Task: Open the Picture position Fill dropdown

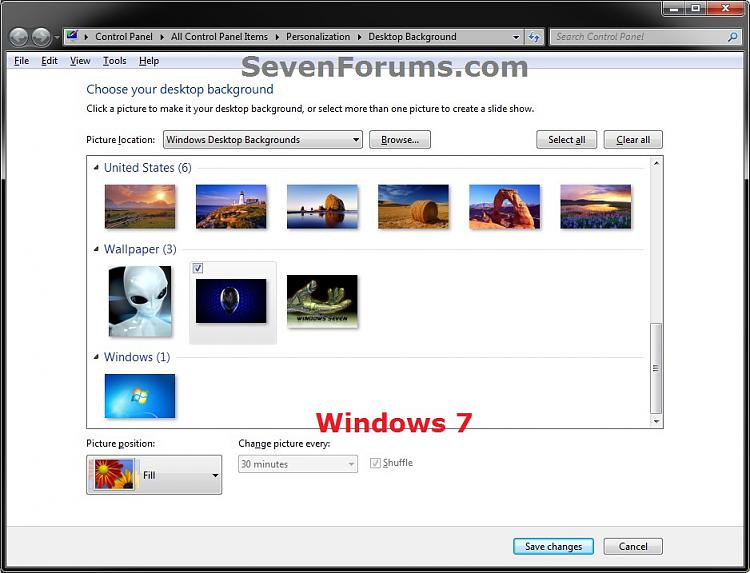Action: 154,474
